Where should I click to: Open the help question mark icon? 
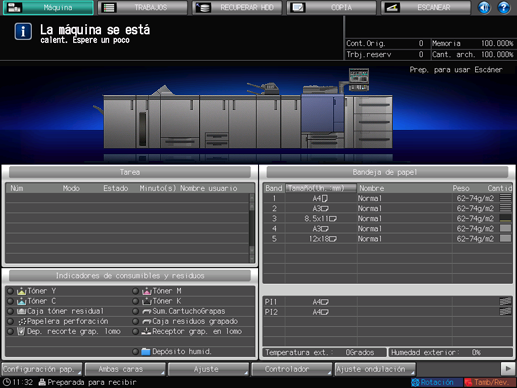(504, 7)
